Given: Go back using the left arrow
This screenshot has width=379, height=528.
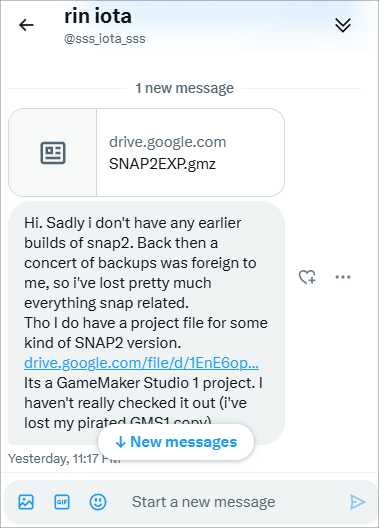Looking at the screenshot, I should pyautogui.click(x=26, y=25).
